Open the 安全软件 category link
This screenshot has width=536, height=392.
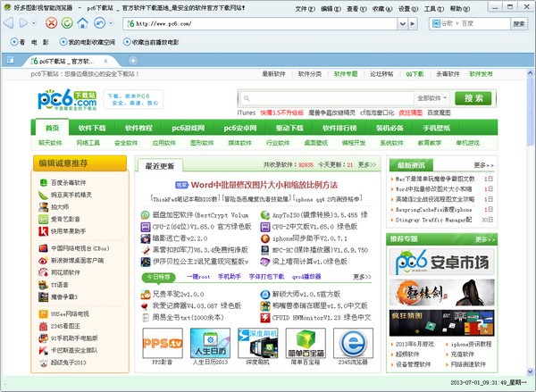tap(126, 143)
